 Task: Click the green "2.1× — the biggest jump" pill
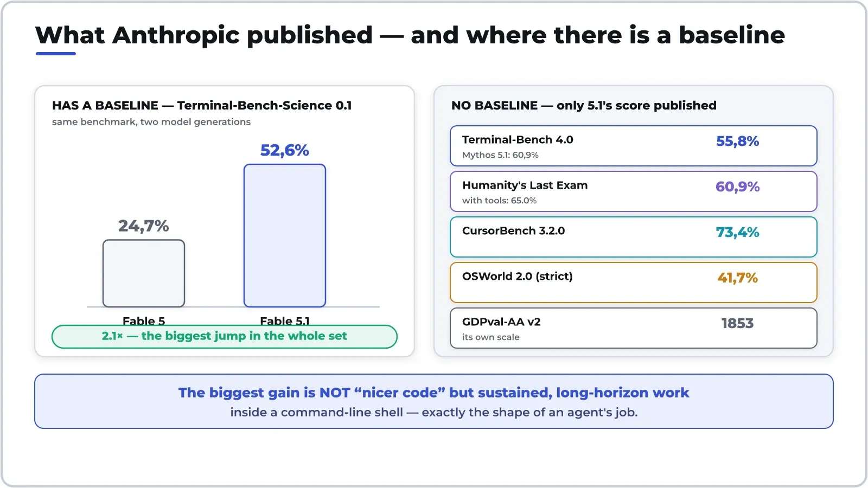point(225,336)
